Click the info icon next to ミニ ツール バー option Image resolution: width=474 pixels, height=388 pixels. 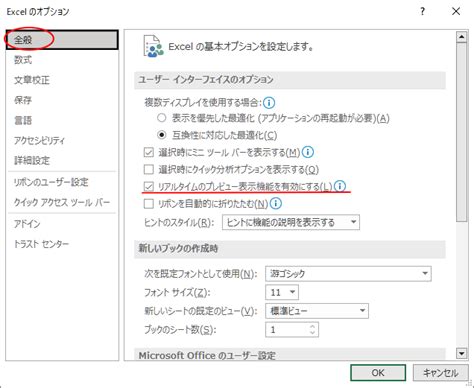coord(308,152)
